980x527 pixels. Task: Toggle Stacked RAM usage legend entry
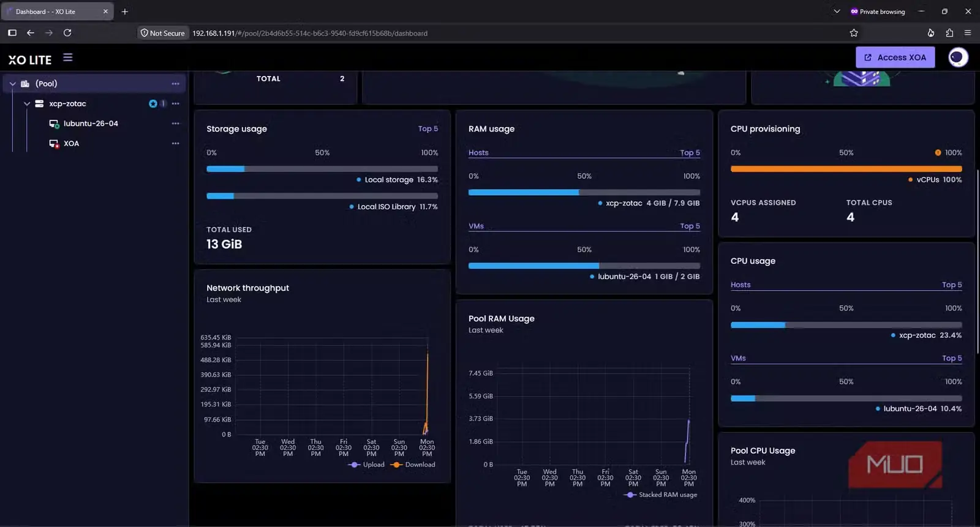660,495
